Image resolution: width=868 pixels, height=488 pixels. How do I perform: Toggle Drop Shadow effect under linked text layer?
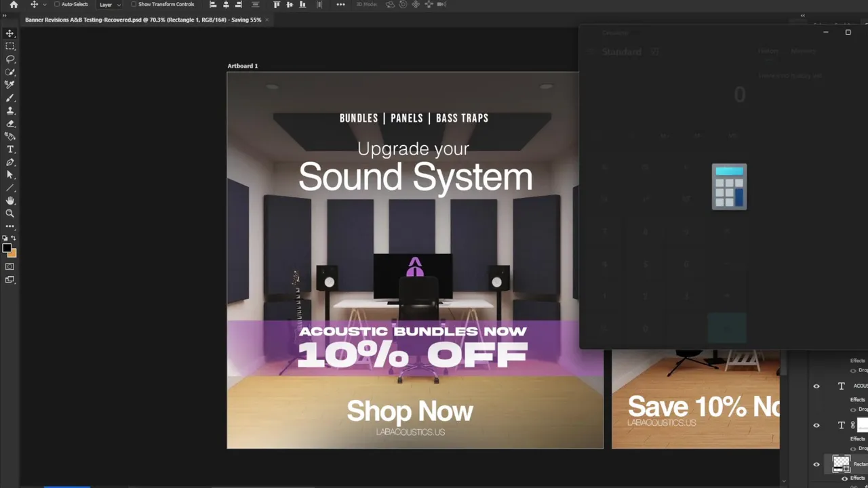853,449
